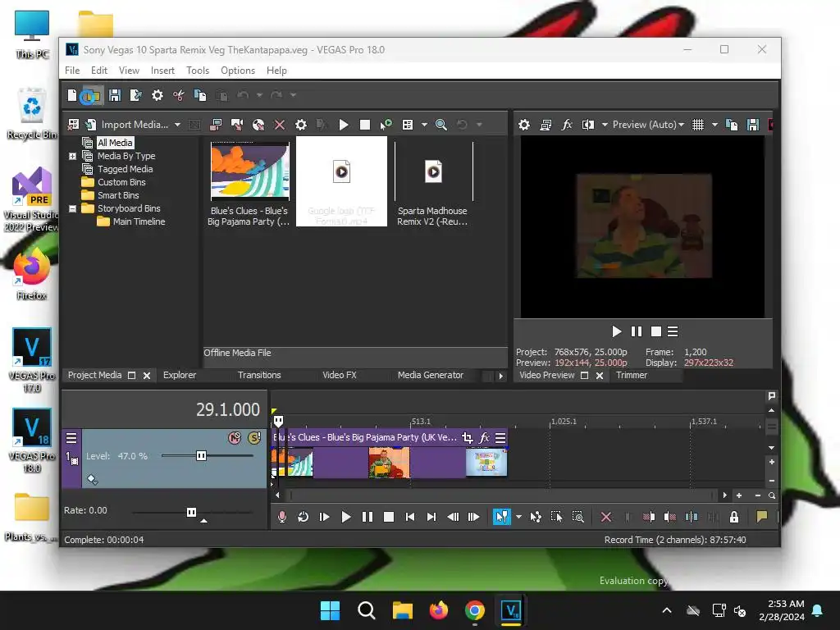
Task: Open the Overlays grid dropdown arrow
Action: (x=714, y=125)
